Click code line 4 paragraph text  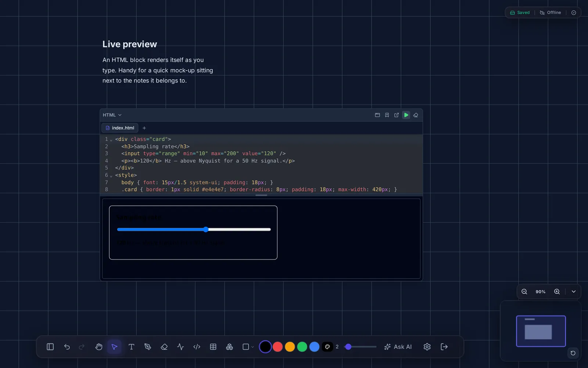pyautogui.click(x=208, y=161)
